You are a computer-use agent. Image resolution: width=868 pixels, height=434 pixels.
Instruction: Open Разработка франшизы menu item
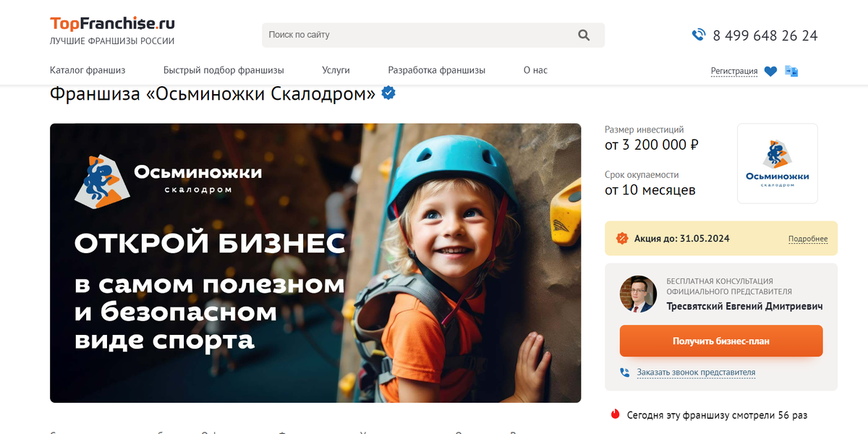(x=437, y=70)
